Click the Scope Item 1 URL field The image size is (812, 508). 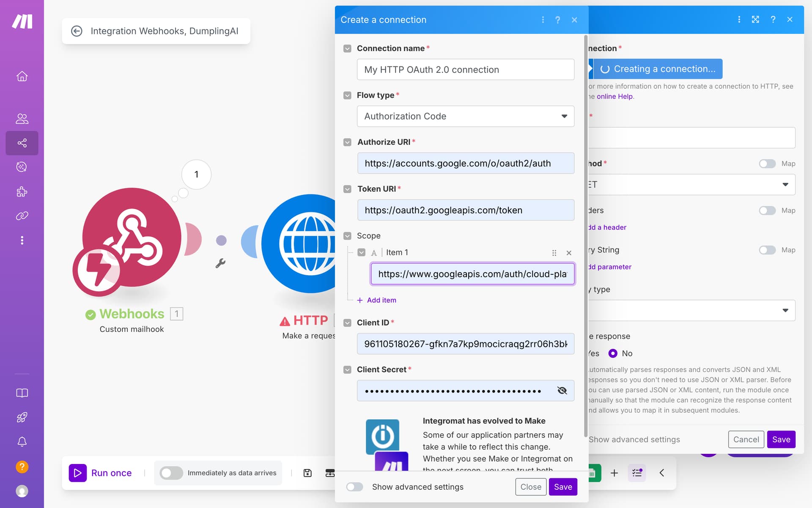[472, 274]
